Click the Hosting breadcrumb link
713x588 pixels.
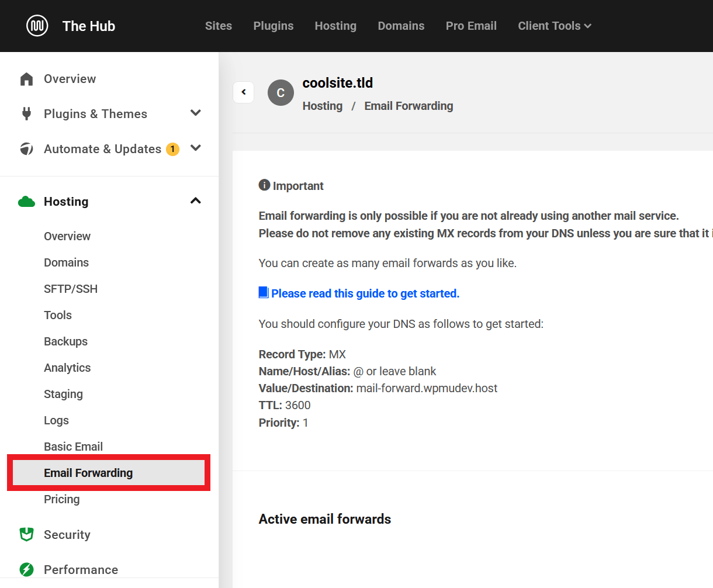pyautogui.click(x=323, y=106)
